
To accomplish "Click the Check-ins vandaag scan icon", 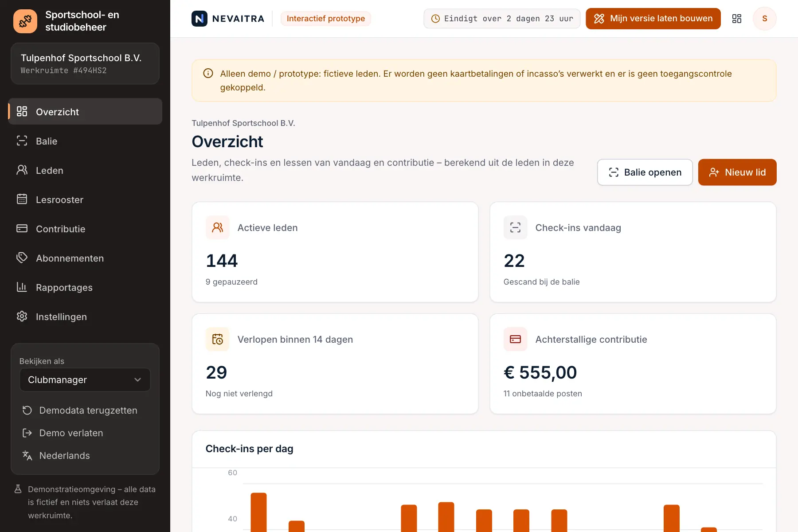I will (x=515, y=227).
